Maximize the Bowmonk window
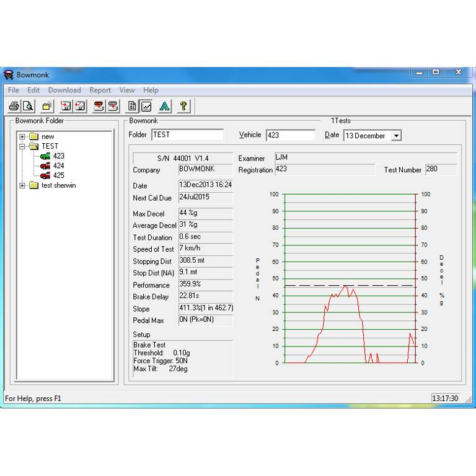The width and height of the screenshot is (476, 476). (x=436, y=73)
